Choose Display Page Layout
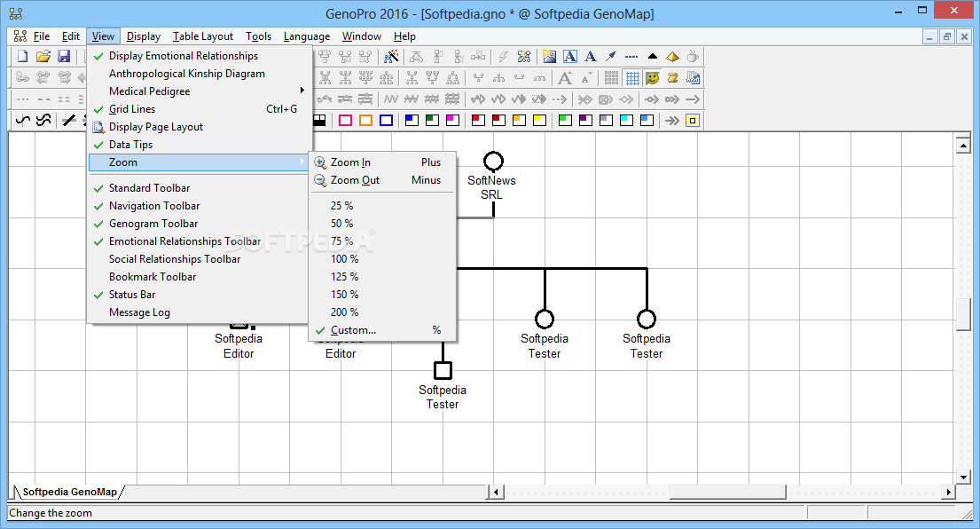 200,127
